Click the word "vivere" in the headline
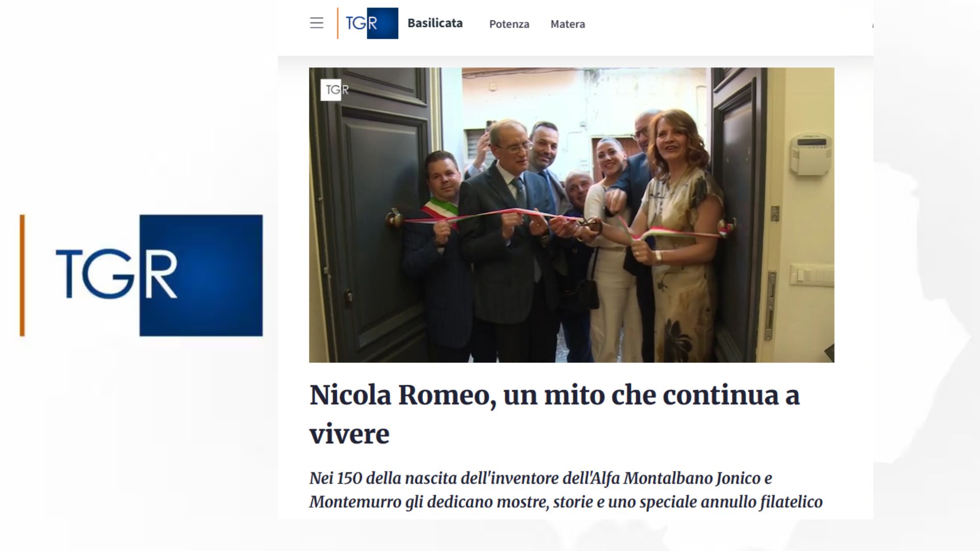The image size is (980, 551). tap(350, 435)
